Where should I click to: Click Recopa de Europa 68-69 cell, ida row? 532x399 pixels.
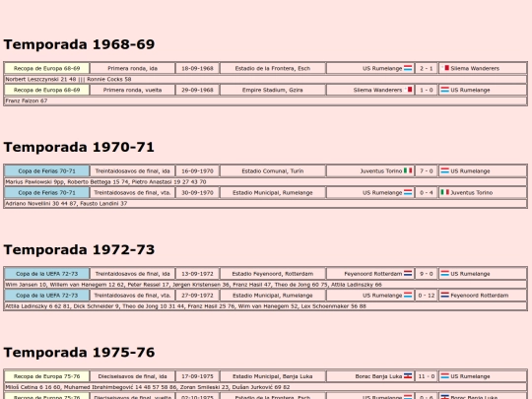point(47,68)
